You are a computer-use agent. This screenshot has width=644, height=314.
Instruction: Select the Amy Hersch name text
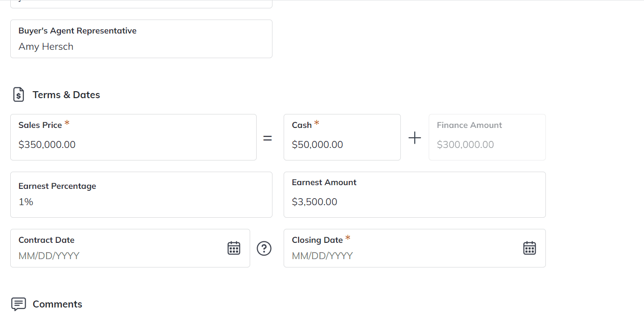[x=46, y=47]
